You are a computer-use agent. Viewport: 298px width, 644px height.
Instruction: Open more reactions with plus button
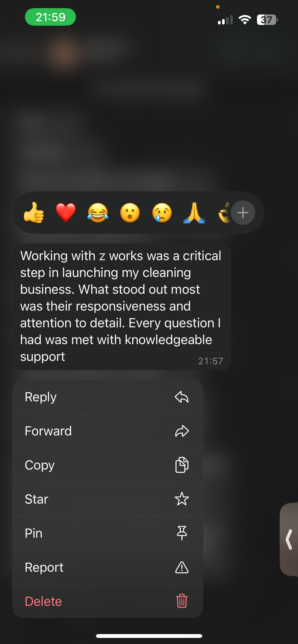[x=243, y=213]
